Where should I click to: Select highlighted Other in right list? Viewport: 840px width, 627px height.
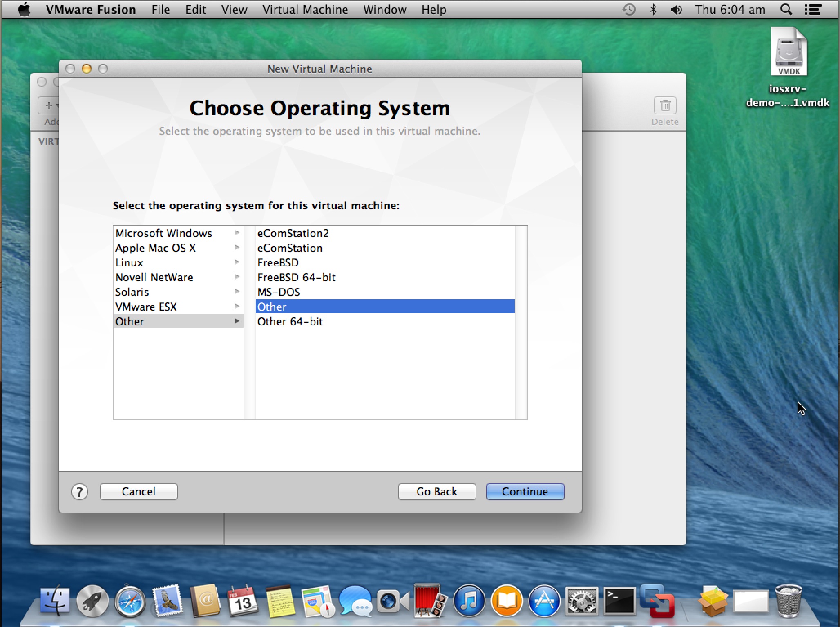point(385,307)
